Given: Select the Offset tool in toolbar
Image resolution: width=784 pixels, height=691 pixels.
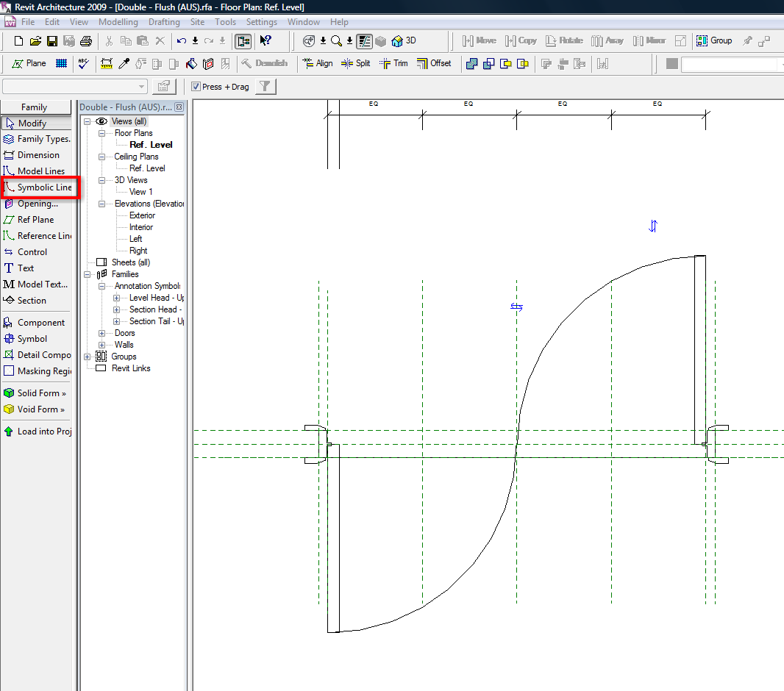Looking at the screenshot, I should tap(434, 64).
